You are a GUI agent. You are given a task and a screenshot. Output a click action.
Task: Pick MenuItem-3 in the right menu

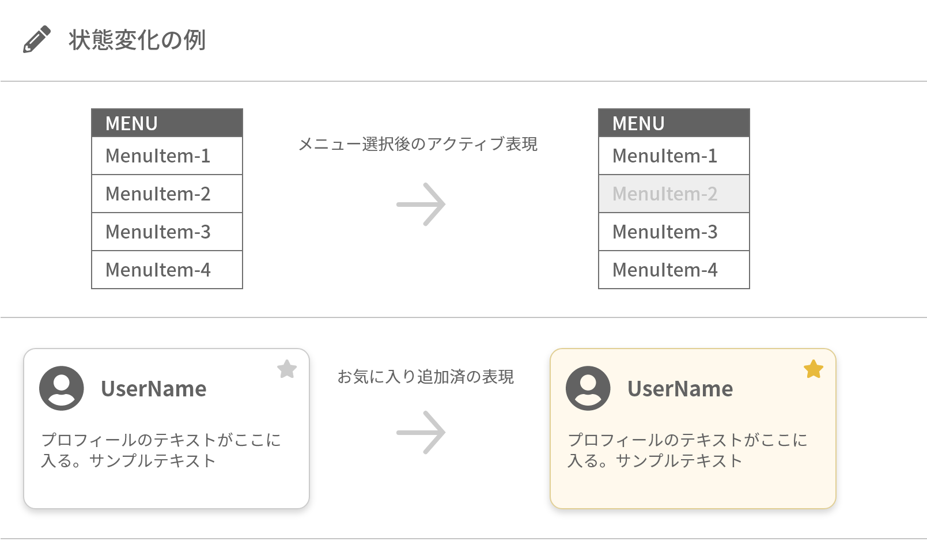point(674,232)
